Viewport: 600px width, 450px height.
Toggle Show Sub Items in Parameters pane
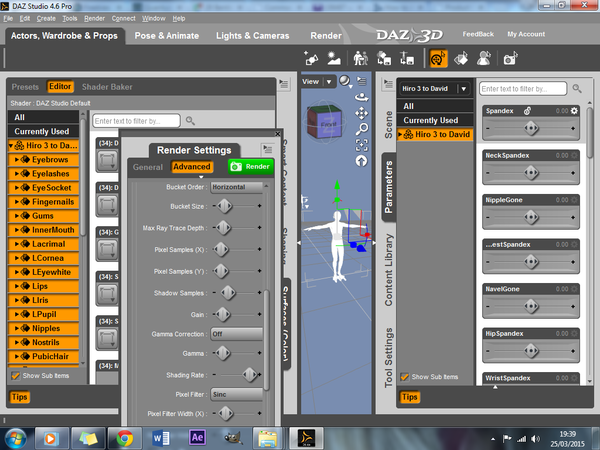coord(404,377)
